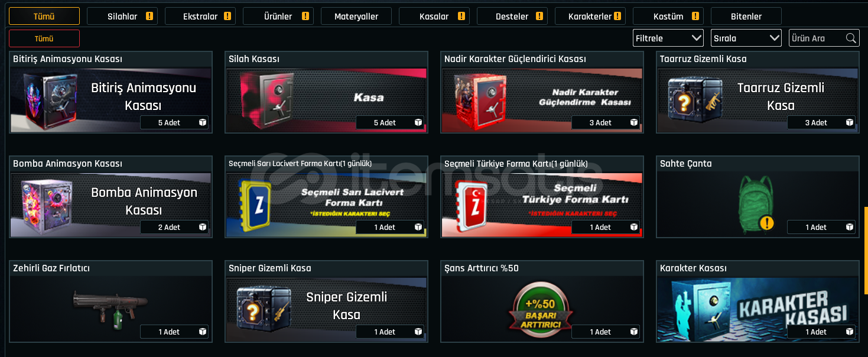Open the Filtrele dropdown

point(668,38)
